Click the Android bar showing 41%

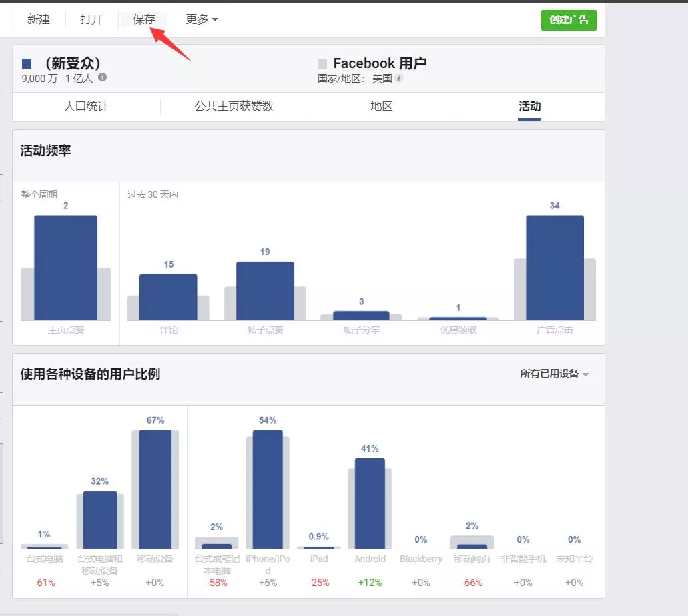point(370,503)
